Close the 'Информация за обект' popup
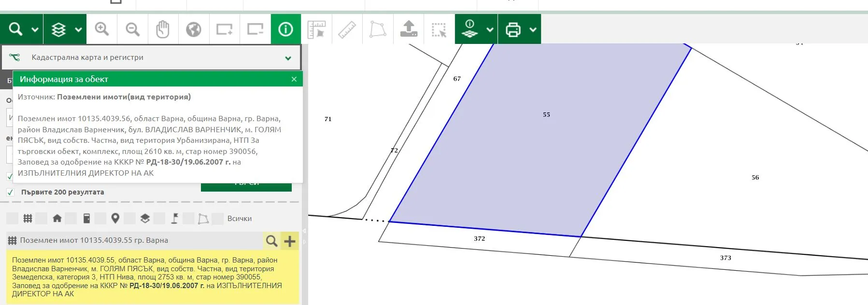This screenshot has height=305, width=868. [294, 79]
